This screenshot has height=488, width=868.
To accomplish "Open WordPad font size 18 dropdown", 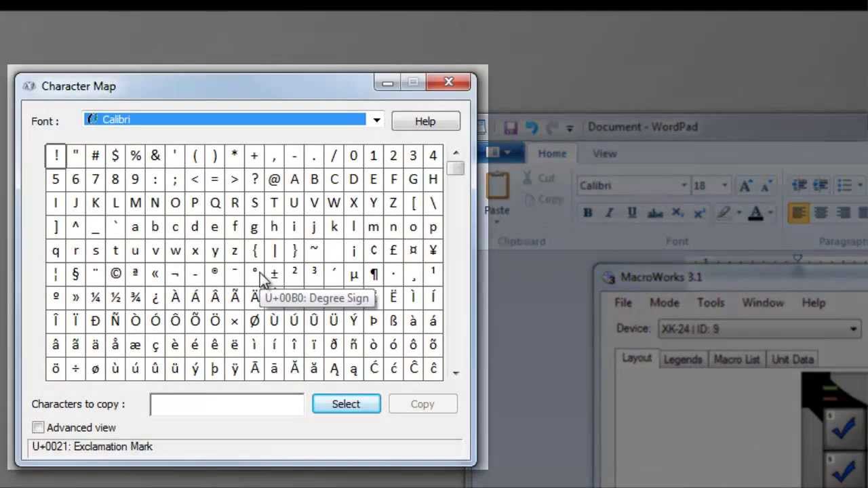I will [x=724, y=186].
